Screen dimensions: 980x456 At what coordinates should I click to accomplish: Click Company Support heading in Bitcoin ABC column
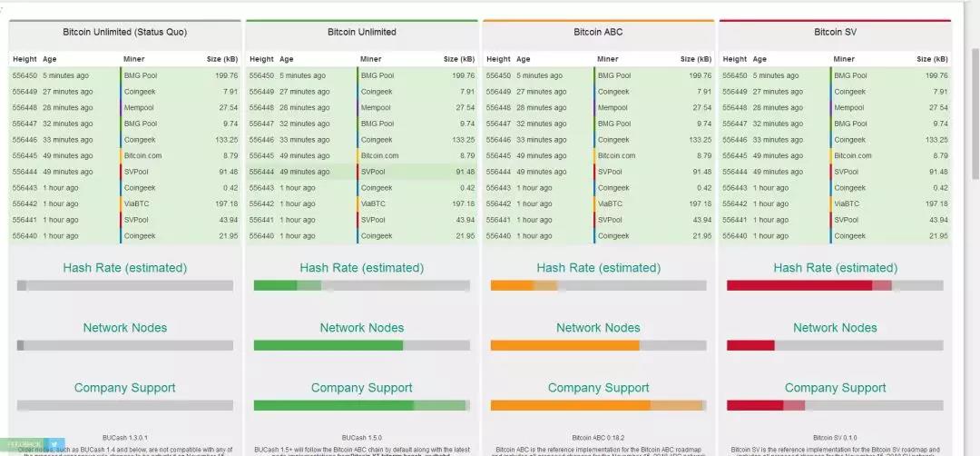tap(598, 388)
